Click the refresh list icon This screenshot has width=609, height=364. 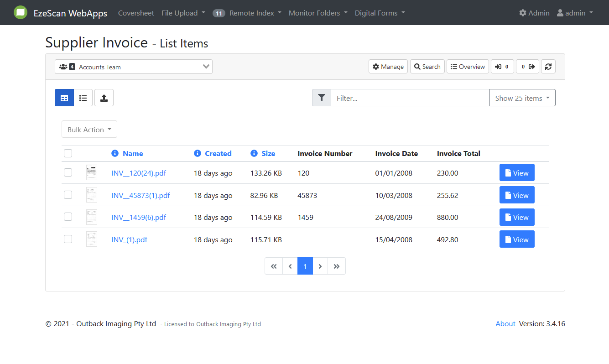click(x=548, y=67)
